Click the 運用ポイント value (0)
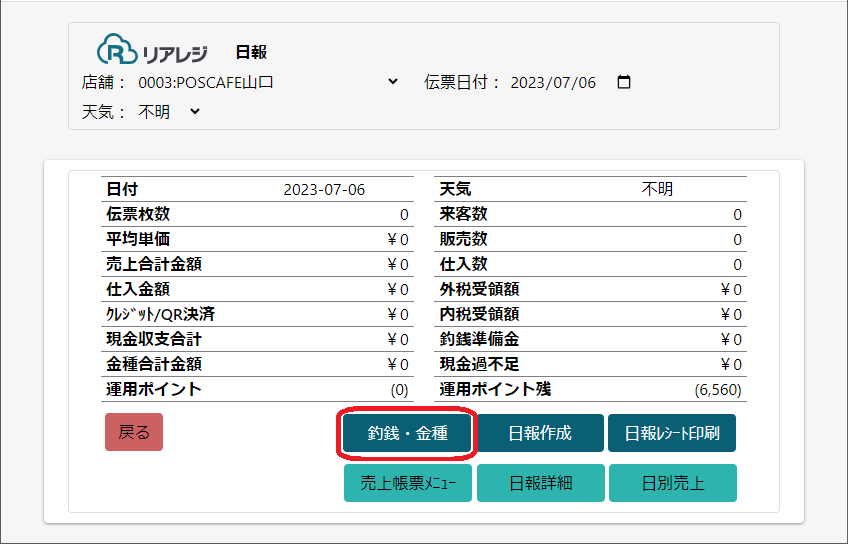The width and height of the screenshot is (848, 545). click(399, 390)
